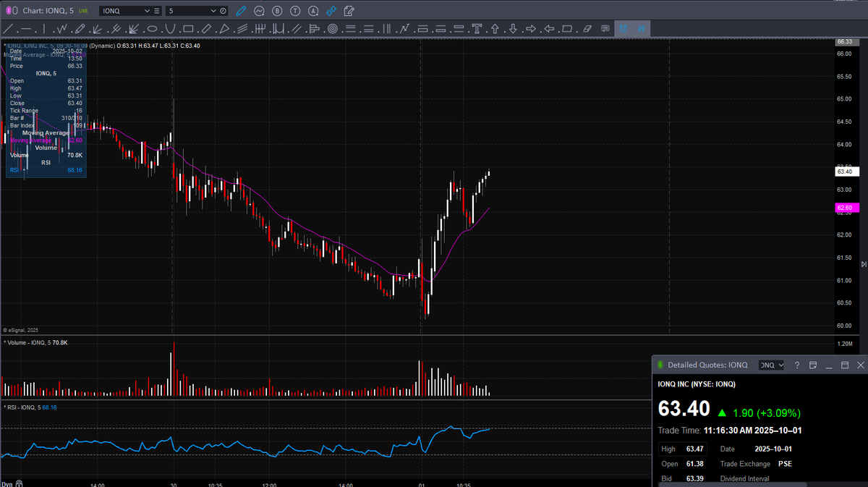This screenshot has width=868, height=487.
Task: Click the circled T toolbar icon
Action: 295,11
